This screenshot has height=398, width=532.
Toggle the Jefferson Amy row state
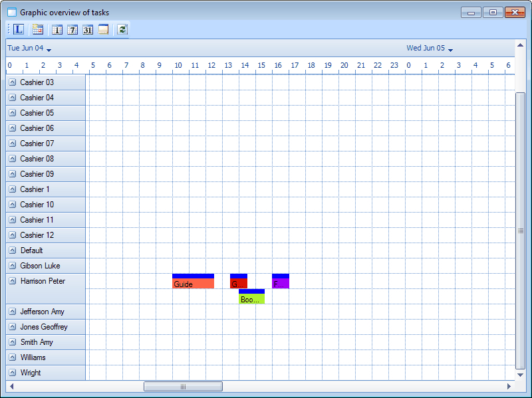pos(12,311)
